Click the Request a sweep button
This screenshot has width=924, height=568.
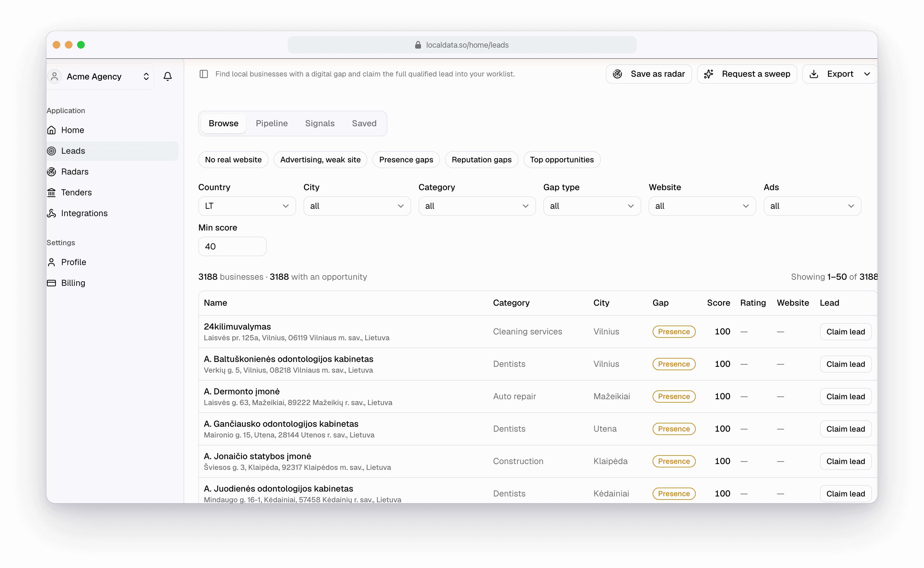pos(747,74)
